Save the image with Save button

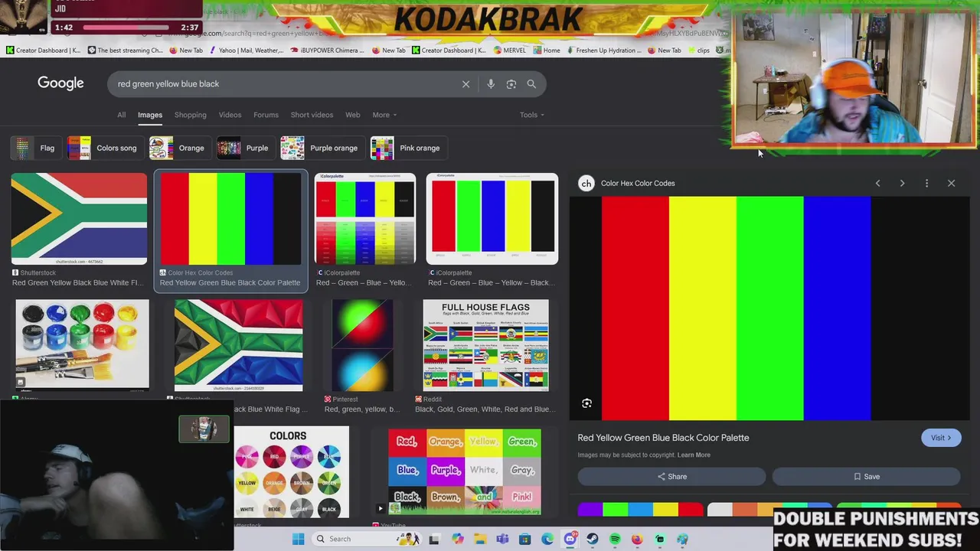click(867, 477)
